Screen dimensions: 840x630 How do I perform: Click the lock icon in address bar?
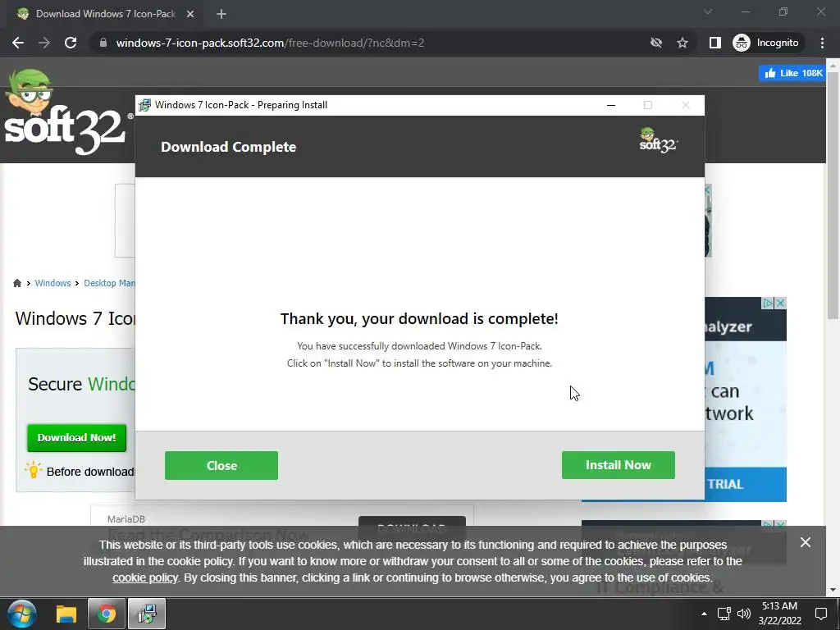click(103, 43)
